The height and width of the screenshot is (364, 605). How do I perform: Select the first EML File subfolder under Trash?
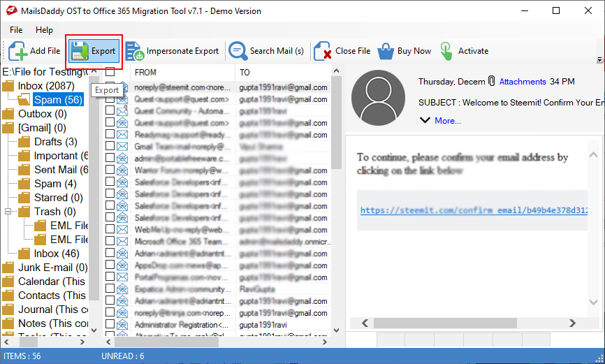tap(68, 226)
